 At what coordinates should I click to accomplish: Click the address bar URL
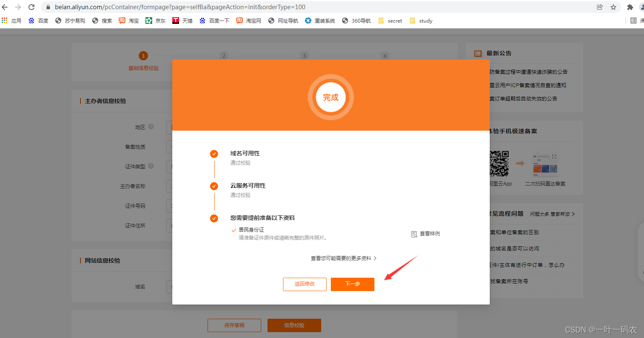pyautogui.click(x=180, y=7)
